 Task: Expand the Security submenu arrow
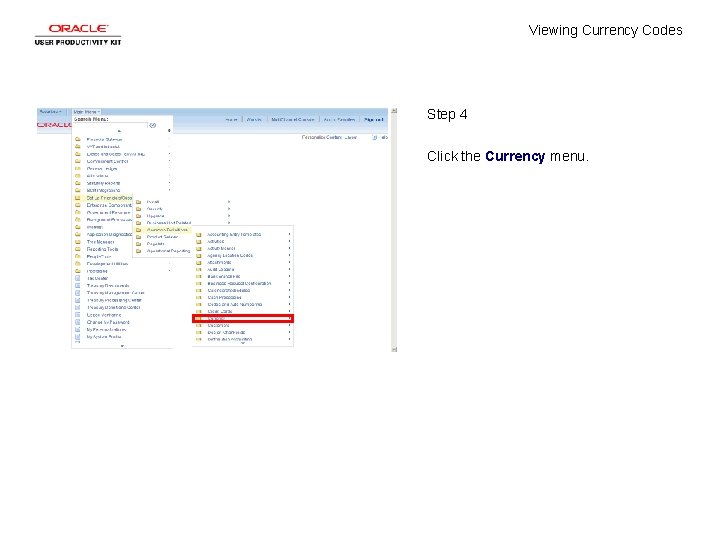click(x=229, y=208)
